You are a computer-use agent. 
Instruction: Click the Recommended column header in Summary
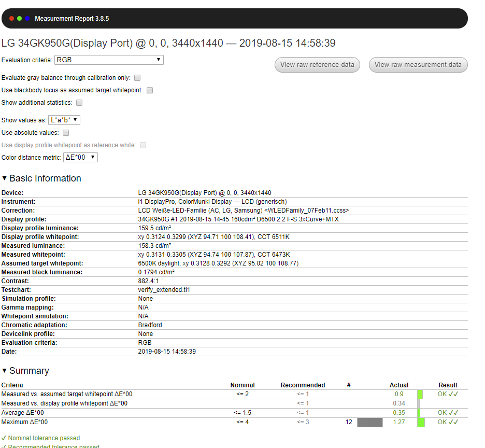303,385
